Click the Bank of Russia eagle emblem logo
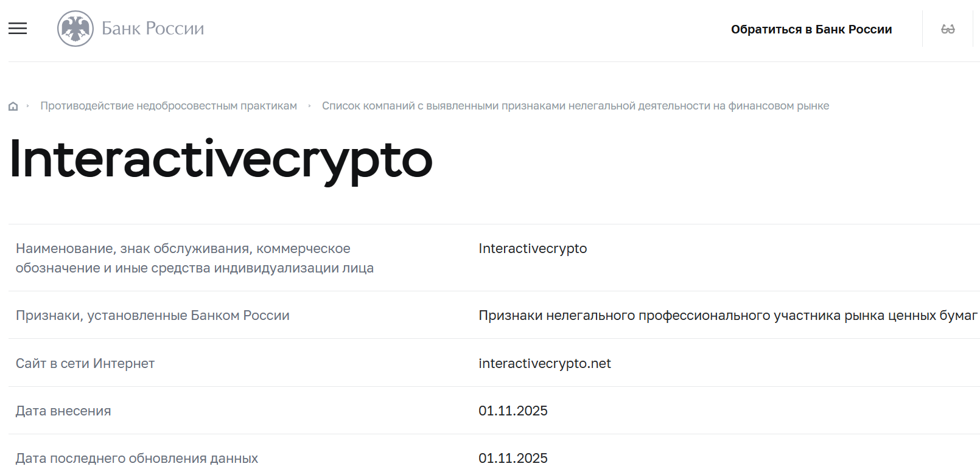This screenshot has height=472, width=980. point(75,27)
